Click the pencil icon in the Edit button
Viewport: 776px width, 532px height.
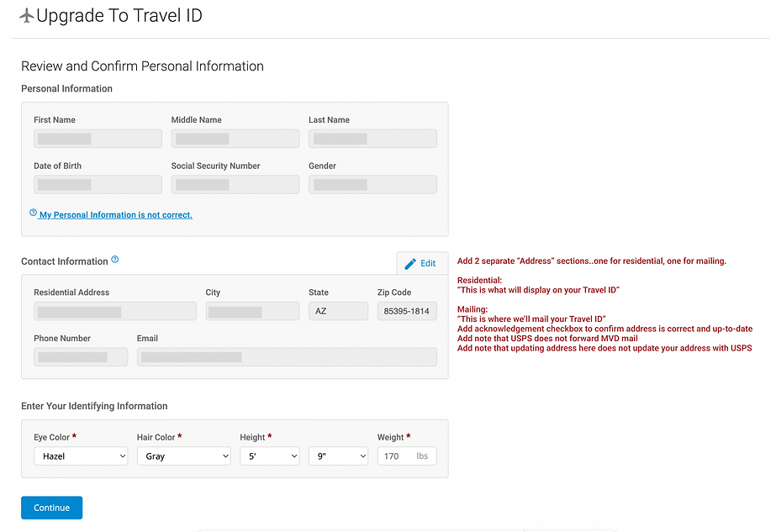coord(410,264)
